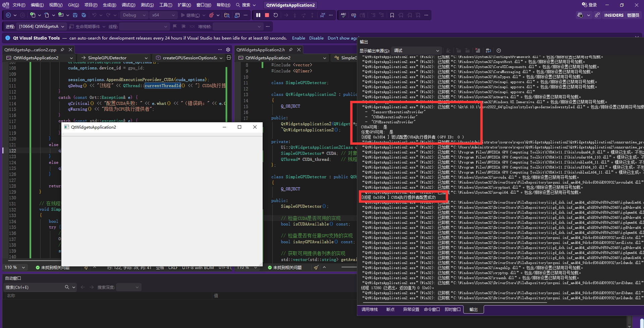The height and width of the screenshot is (328, 644).
Task: Open QtWidgetsApplication2 scope dropdown in right editor
Action: pos(282,58)
